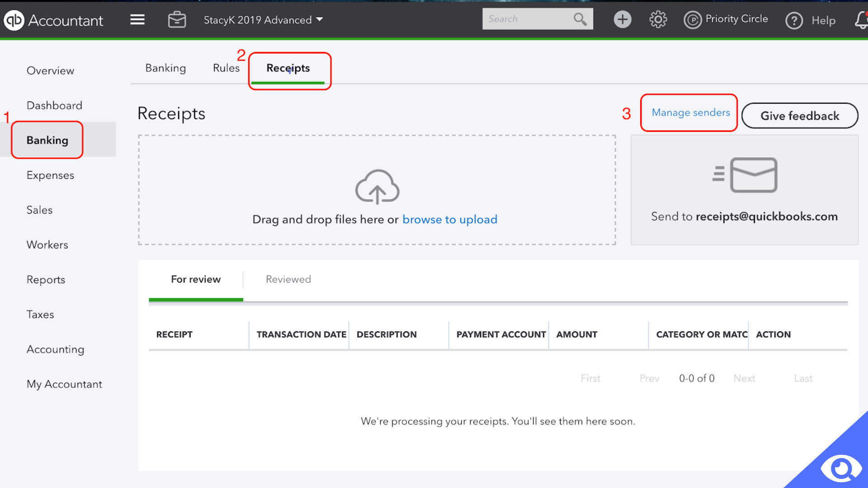Switch to the Rules tab
The height and width of the screenshot is (488, 868).
tap(226, 68)
